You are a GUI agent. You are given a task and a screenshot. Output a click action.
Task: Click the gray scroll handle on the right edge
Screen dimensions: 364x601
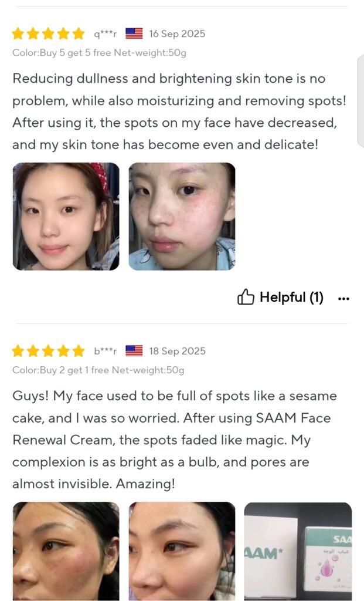[360, 101]
